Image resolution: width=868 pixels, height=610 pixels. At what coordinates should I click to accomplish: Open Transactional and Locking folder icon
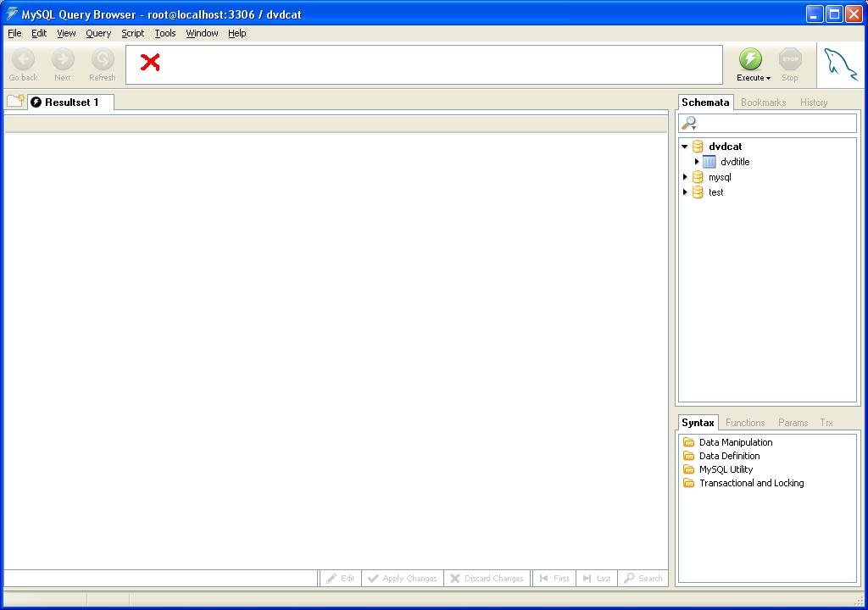[688, 483]
